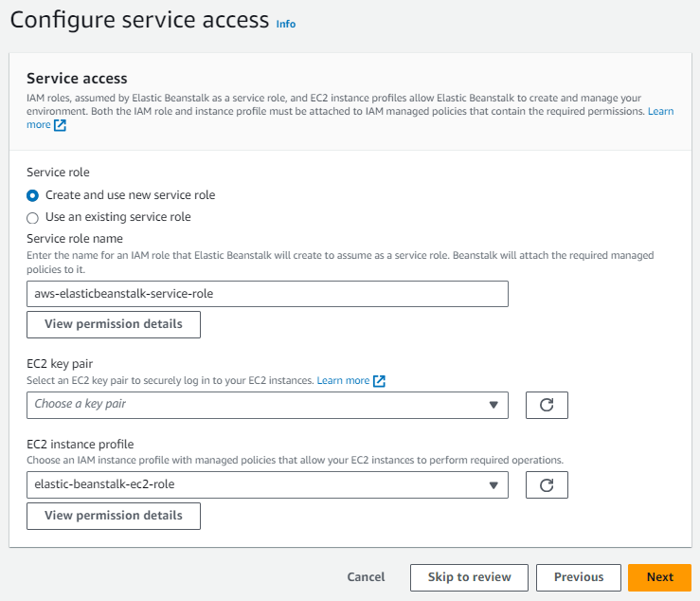Refresh the EC2 instance profile list
Viewport: 700px width, 601px height.
[x=547, y=484]
